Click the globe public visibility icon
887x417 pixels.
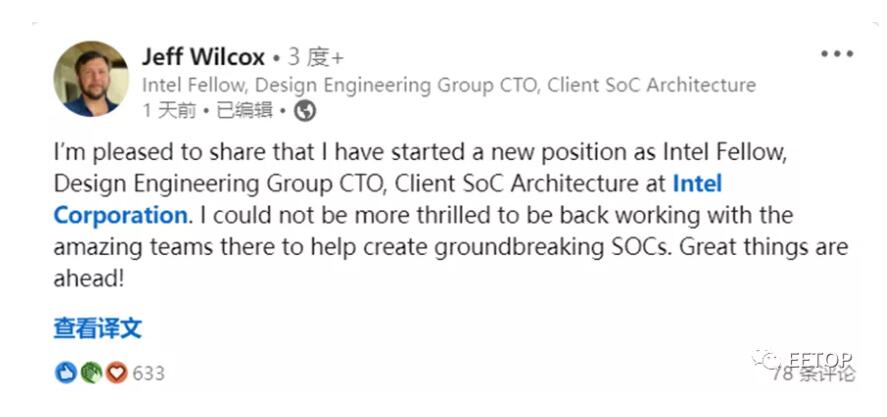click(305, 111)
